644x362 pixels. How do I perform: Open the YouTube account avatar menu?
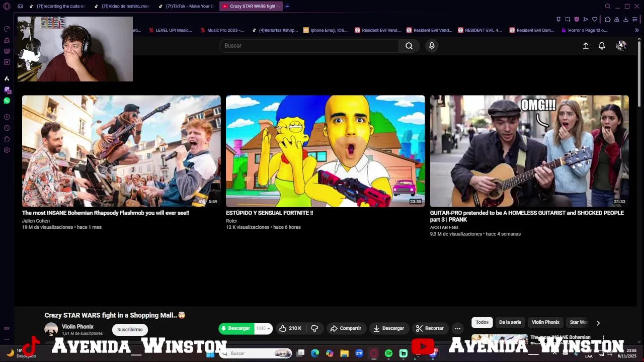click(x=621, y=46)
